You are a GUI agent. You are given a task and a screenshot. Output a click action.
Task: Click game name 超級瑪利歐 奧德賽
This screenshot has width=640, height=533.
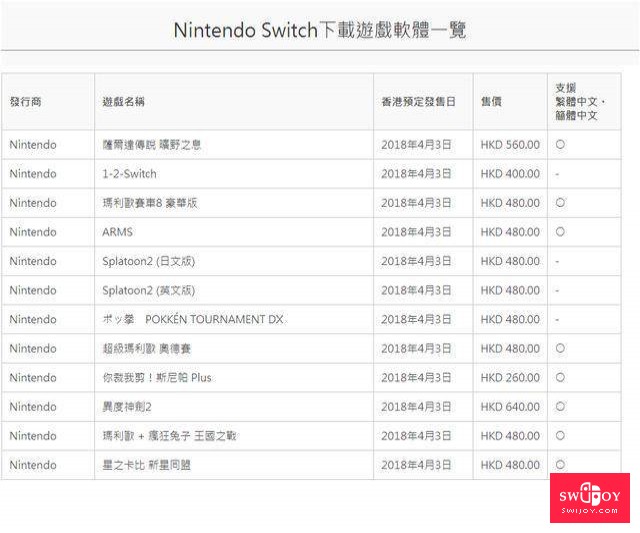coord(147,349)
